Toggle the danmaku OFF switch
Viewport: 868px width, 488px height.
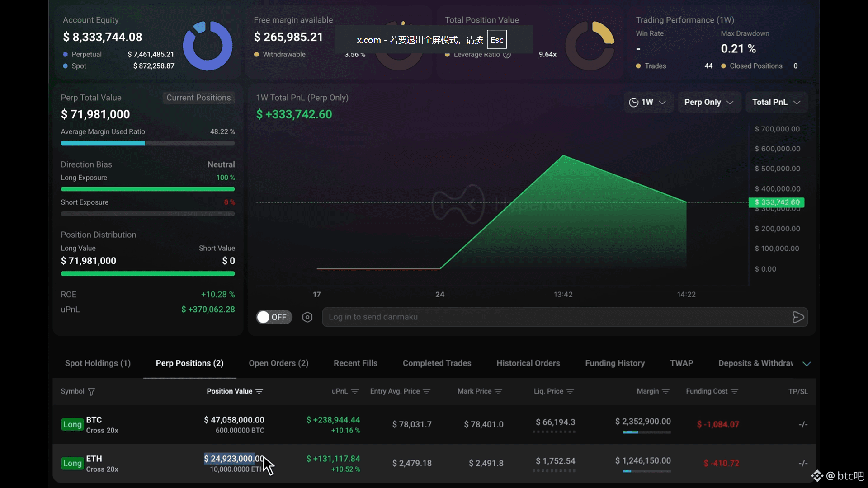274,317
